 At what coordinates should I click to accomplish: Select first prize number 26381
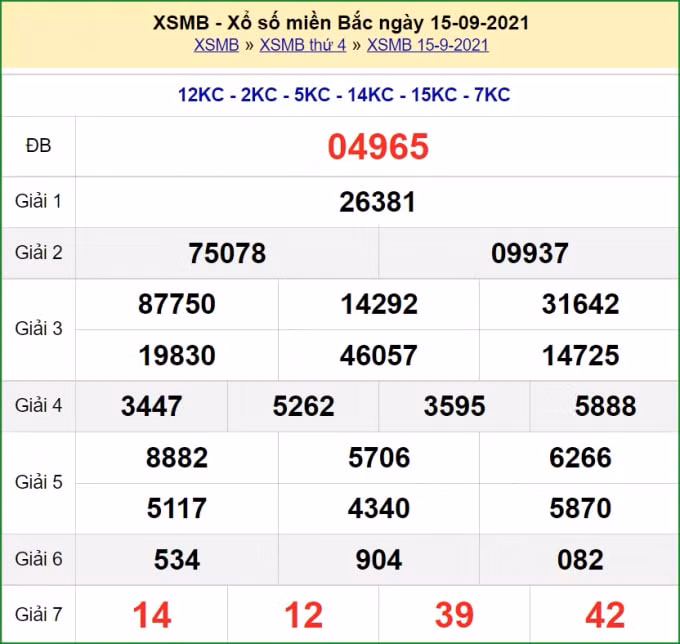click(x=377, y=202)
